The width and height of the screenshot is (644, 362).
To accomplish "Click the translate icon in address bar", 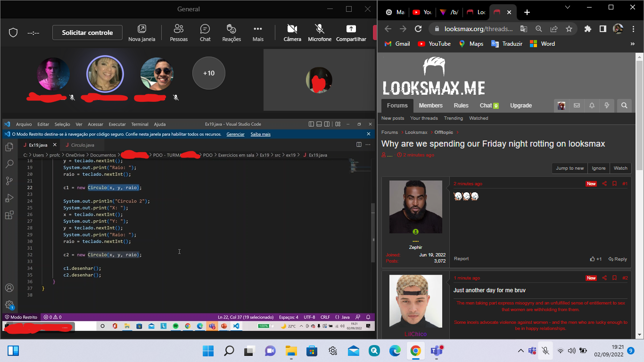I will (x=524, y=29).
